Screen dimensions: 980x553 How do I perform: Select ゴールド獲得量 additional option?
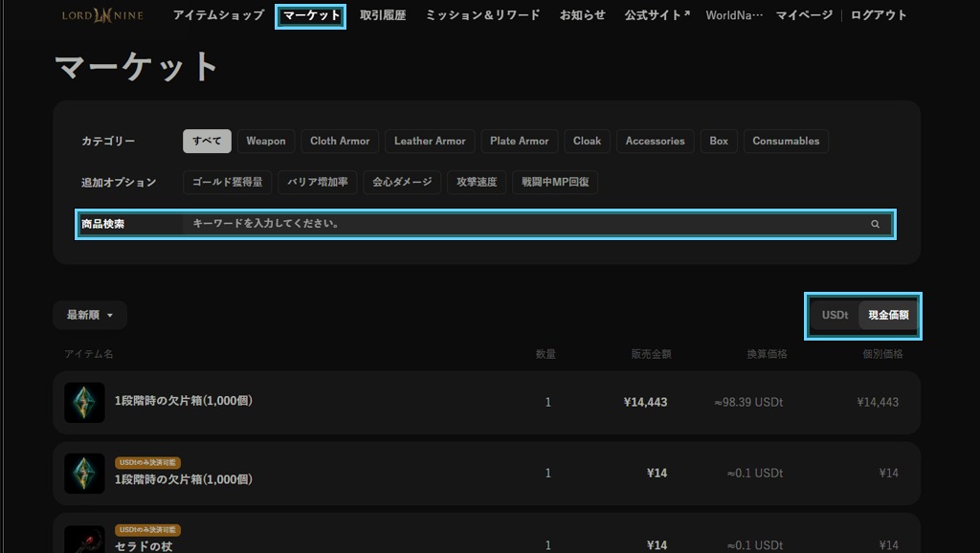[x=227, y=182]
